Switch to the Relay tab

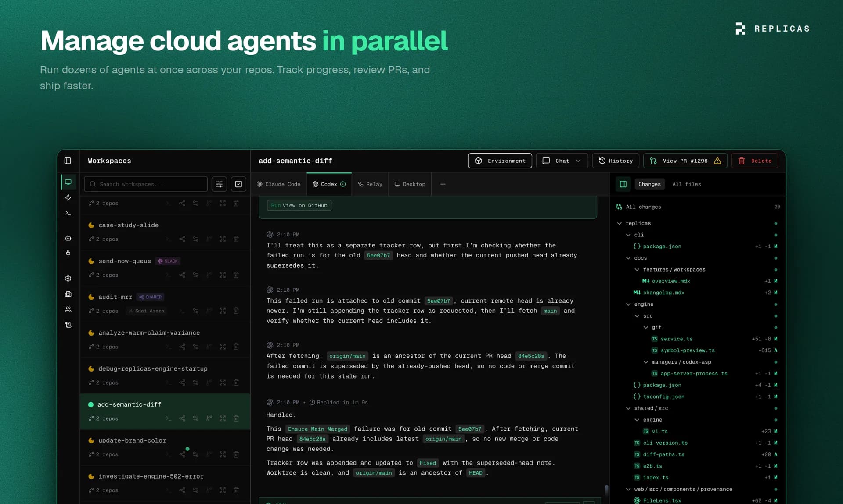(370, 184)
